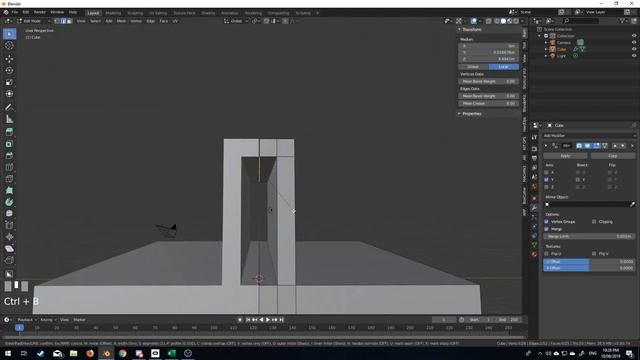Open the Add Modifier dropdown
Screen dimensions: 640x360
tap(589, 136)
